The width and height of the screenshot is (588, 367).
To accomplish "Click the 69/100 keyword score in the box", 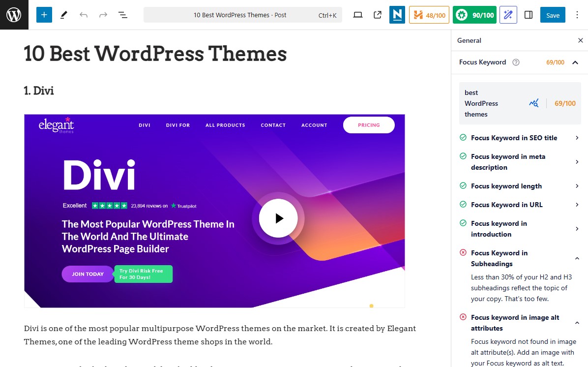I will tap(565, 103).
